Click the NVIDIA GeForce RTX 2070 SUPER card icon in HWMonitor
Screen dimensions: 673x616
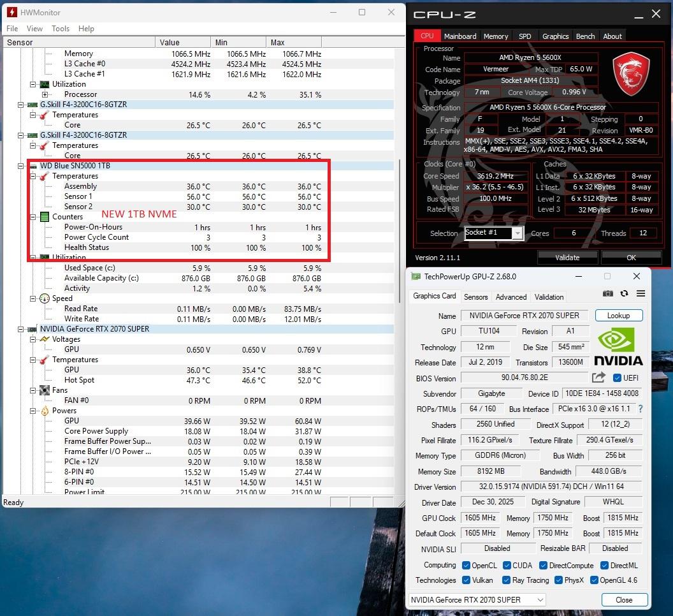click(33, 329)
